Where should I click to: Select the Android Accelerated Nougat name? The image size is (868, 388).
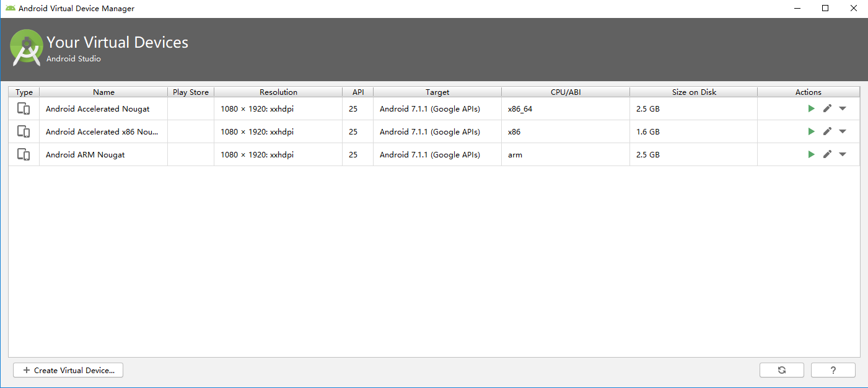(x=98, y=108)
